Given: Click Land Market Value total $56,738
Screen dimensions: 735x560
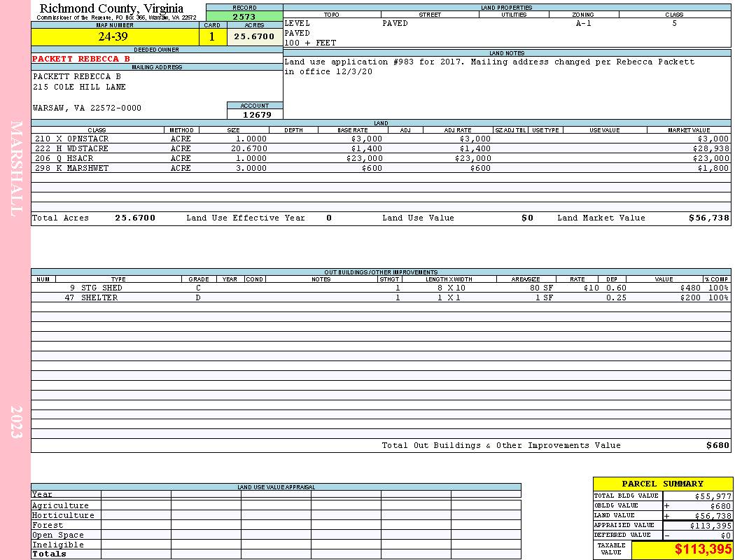Looking at the screenshot, I should coord(708,218).
